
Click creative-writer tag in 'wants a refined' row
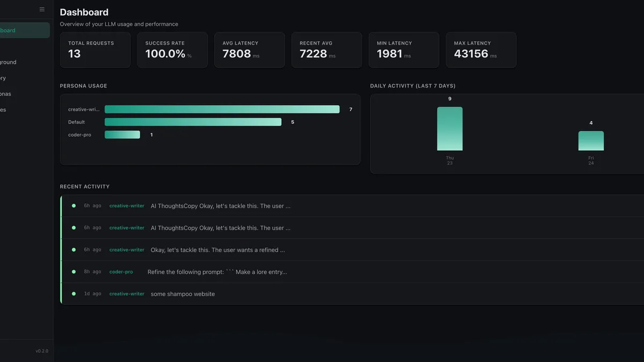point(127,250)
